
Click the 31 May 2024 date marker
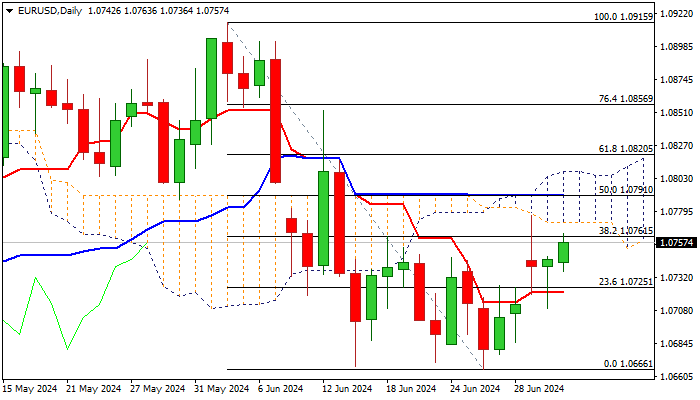tap(222, 389)
